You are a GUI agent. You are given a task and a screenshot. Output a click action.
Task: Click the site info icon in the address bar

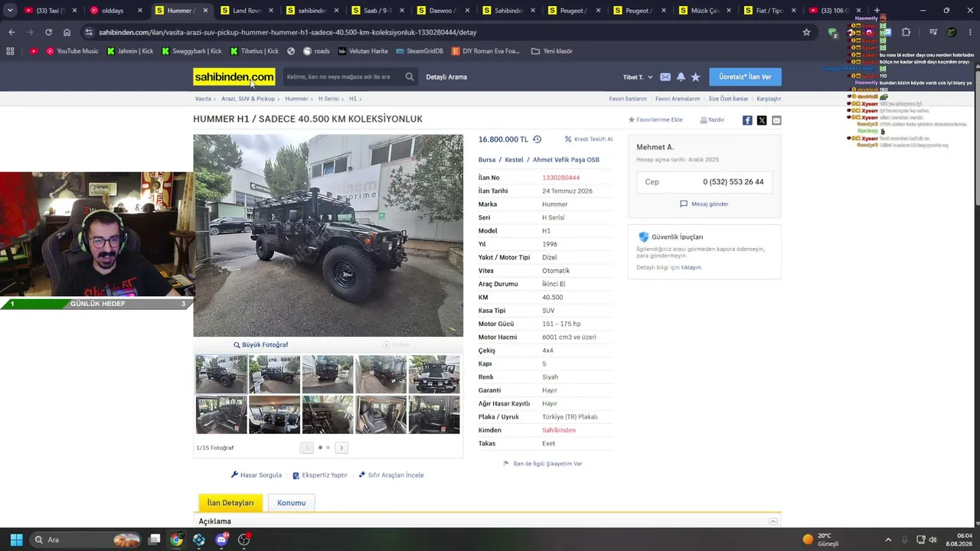click(89, 32)
